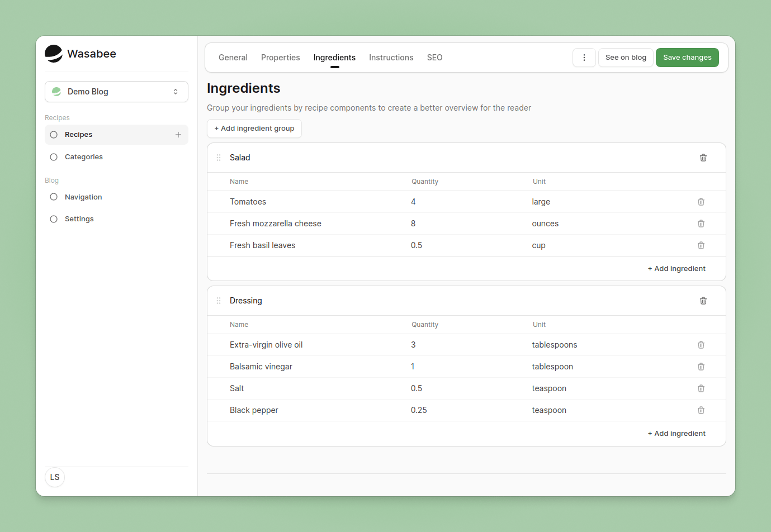Click See on blog button
The image size is (771, 532).
626,58
